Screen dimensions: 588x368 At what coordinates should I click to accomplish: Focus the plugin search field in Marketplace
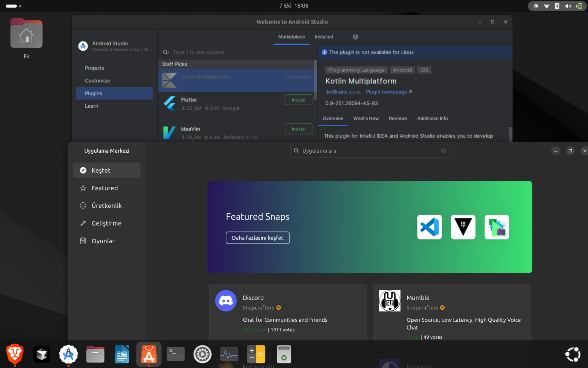pyautogui.click(x=238, y=52)
